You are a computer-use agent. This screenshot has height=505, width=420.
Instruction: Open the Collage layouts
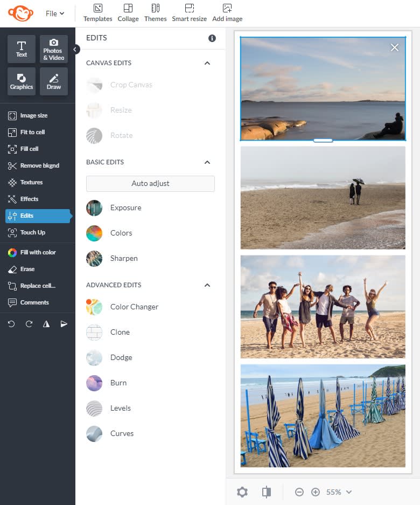(x=128, y=13)
